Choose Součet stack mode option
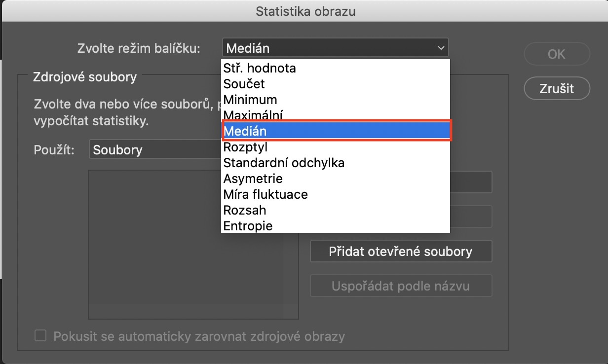 pyautogui.click(x=244, y=84)
